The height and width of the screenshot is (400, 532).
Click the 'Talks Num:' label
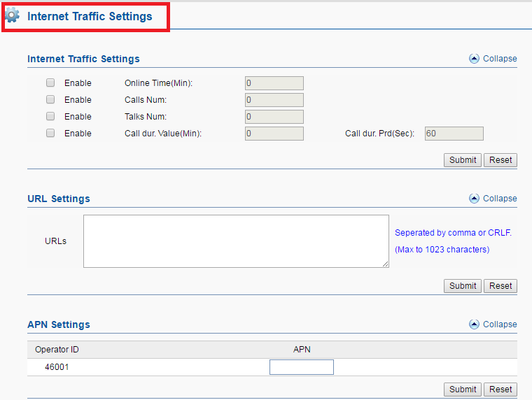[x=146, y=117]
